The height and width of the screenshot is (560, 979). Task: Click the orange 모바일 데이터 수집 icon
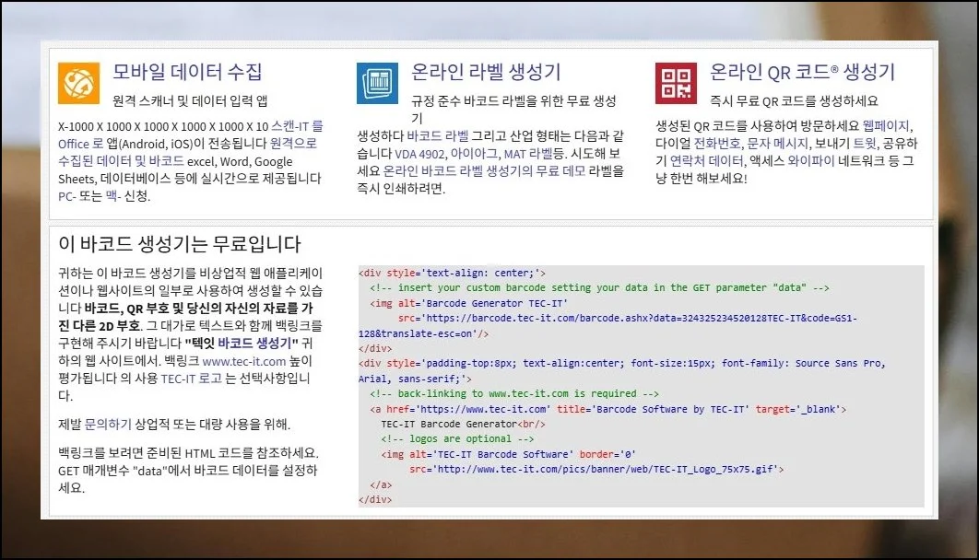click(78, 81)
